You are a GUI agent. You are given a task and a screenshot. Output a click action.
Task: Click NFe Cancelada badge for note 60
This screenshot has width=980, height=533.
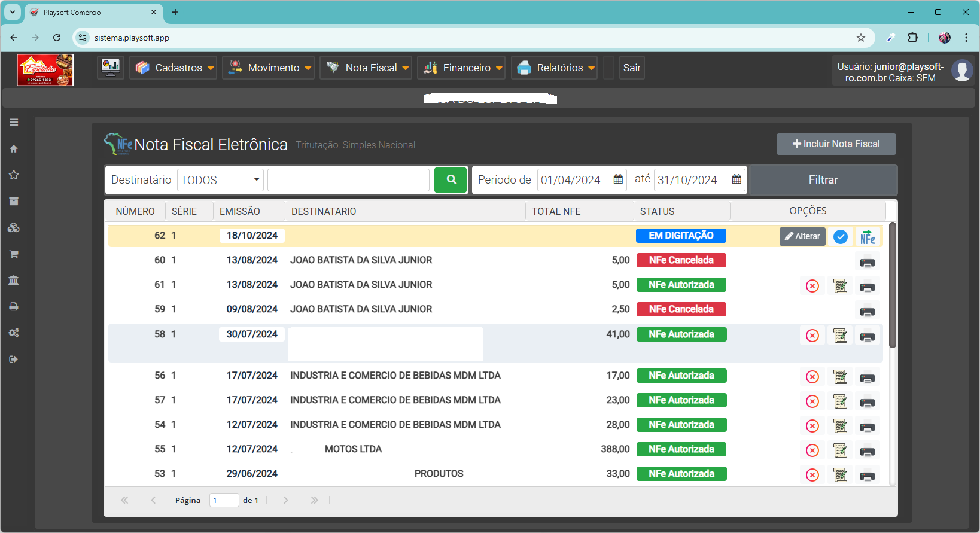click(x=681, y=260)
